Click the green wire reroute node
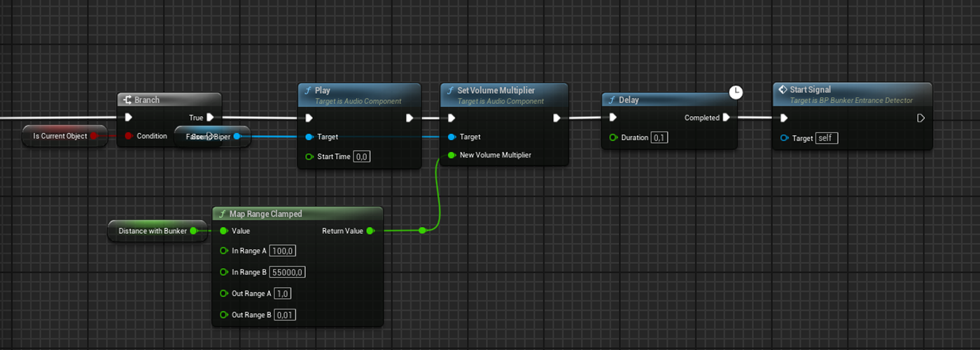This screenshot has height=350, width=980. (422, 230)
